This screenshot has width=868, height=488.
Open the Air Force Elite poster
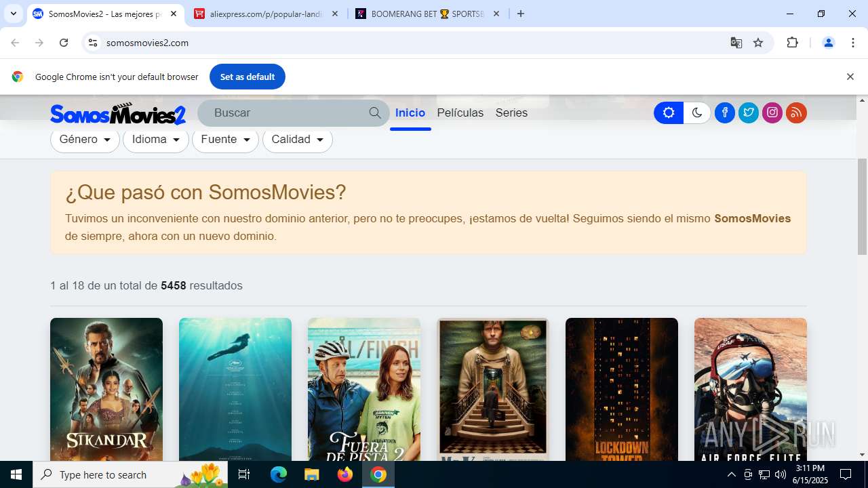coord(751,389)
